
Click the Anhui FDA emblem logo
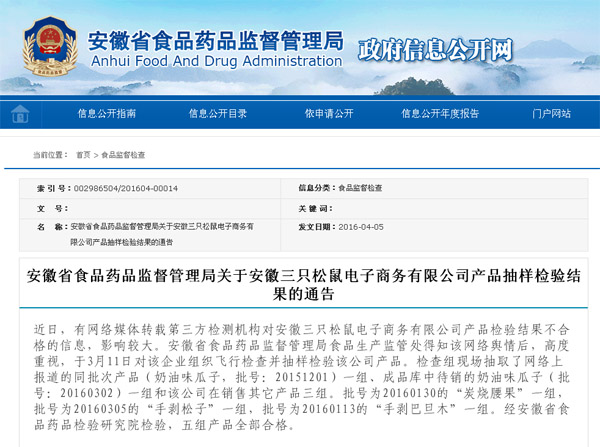50,47
